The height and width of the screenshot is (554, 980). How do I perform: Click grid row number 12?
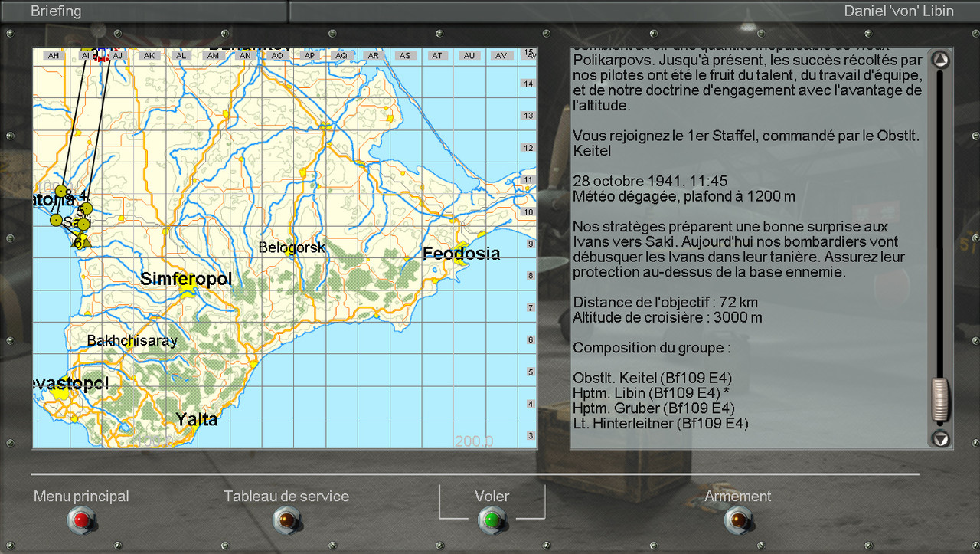528,148
